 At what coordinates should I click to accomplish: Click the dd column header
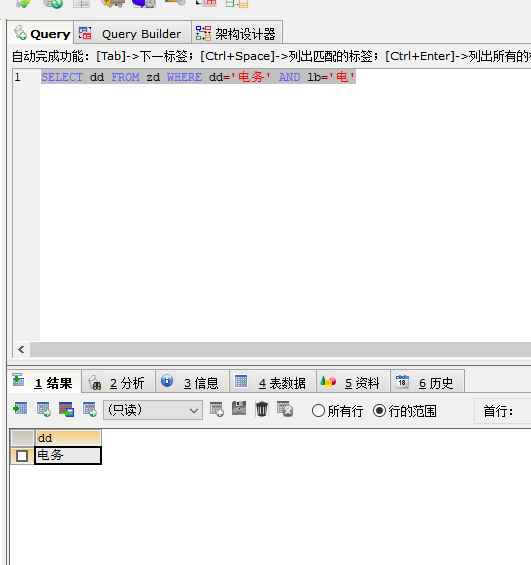coord(68,438)
